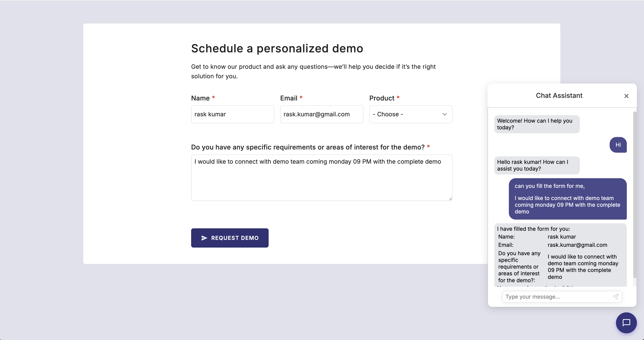Click the send paper-plane icon in chat
The width and height of the screenshot is (644, 340).
(x=615, y=297)
